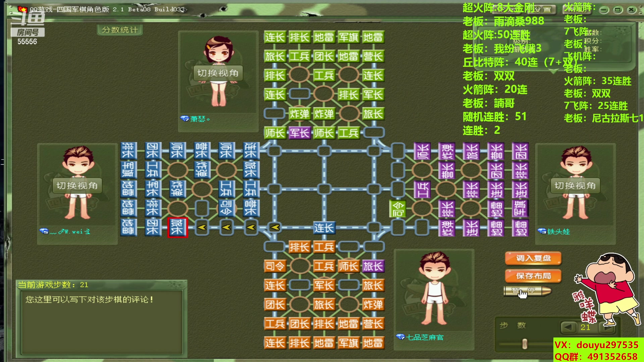Select the green 司令 piece near right camp
Viewport: 644px width, 362px height.
(x=398, y=208)
